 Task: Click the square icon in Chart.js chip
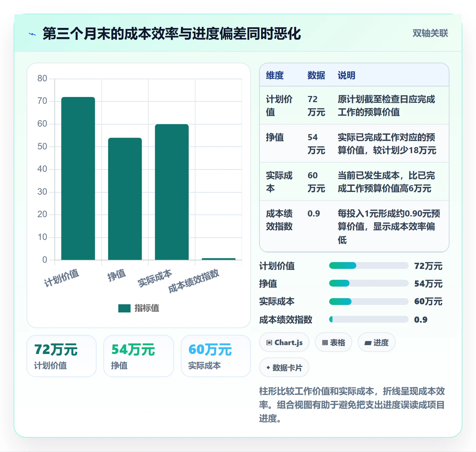point(269,343)
